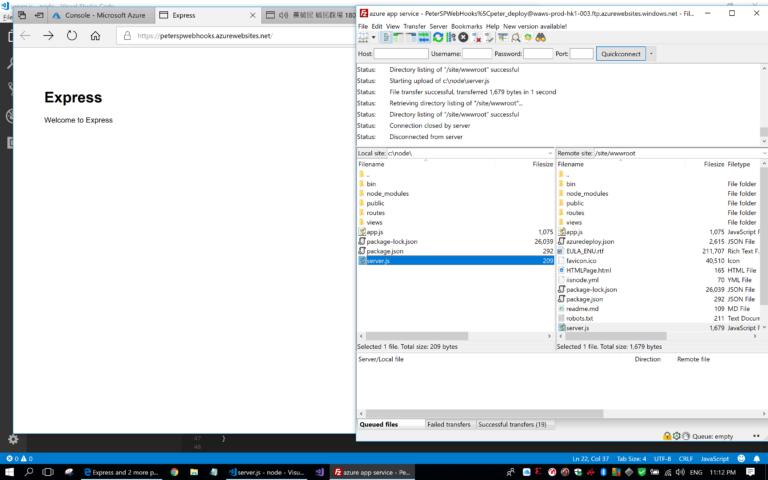Click the remote file list horizontal scrollbar
This screenshot has height=480, width=768.
(x=660, y=336)
